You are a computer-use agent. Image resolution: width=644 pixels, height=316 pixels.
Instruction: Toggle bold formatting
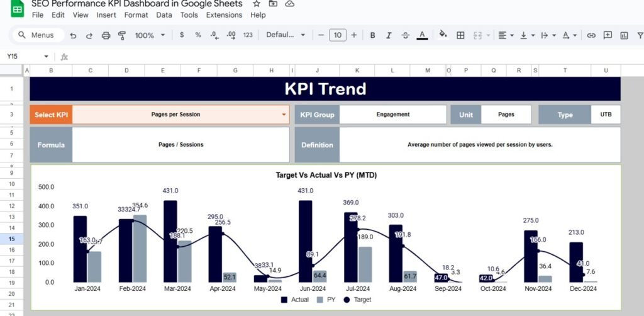pyautogui.click(x=373, y=35)
